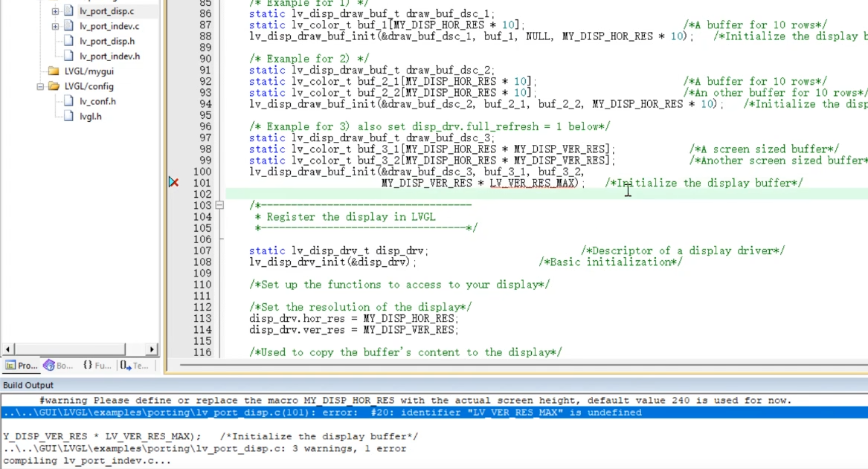Click the 'compiling lv_port_indev.c...' output line
This screenshot has height=469, width=868.
[x=87, y=461]
